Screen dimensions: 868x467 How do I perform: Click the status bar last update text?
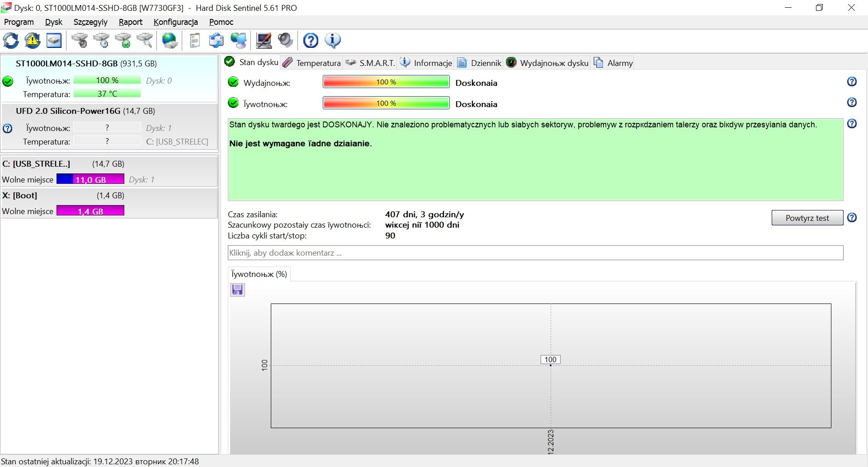click(100, 462)
